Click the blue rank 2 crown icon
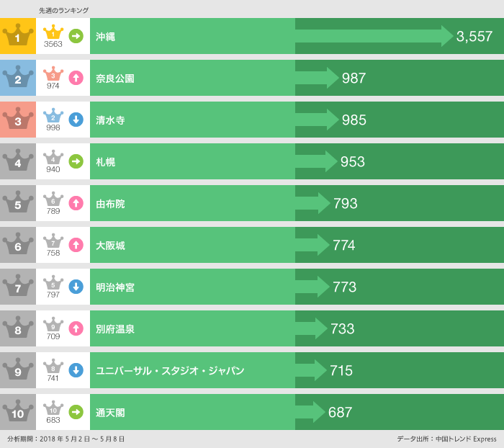Image resolution: width=504 pixels, height=448 pixels. (18, 78)
